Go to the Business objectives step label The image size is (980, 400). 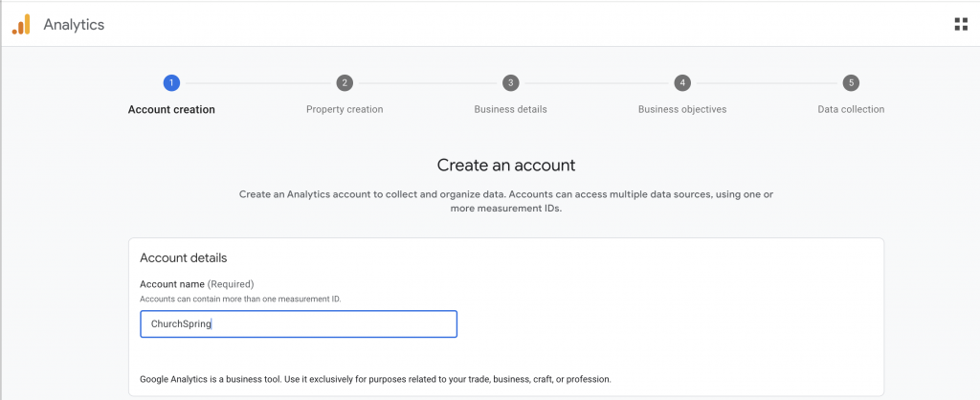[681, 109]
